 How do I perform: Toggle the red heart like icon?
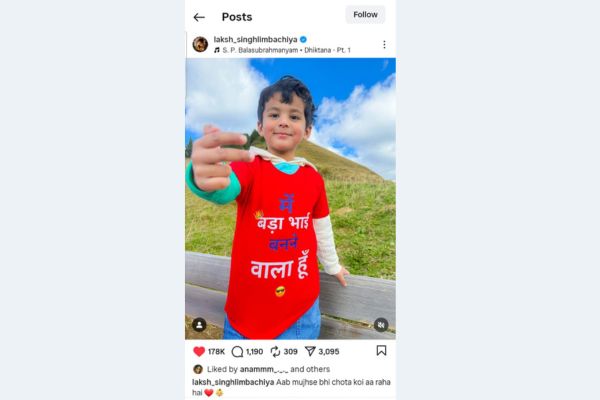pos(199,351)
